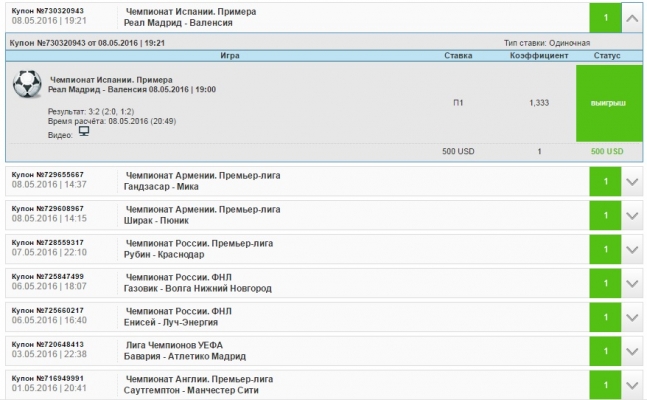Click green status box of Гандзасар - Мика row
647x400 pixels.
[x=605, y=182]
